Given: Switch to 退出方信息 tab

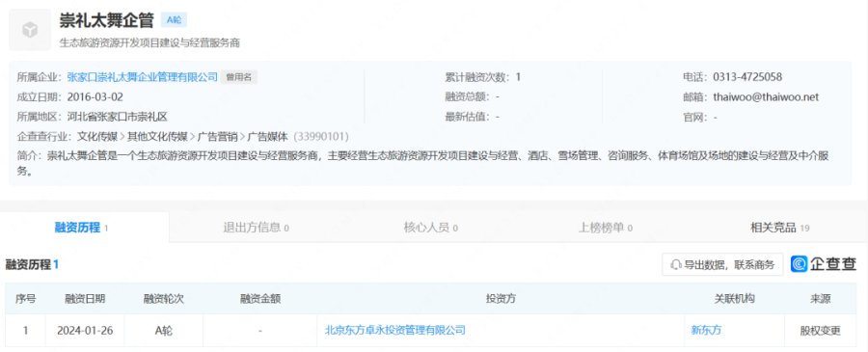Looking at the screenshot, I should (256, 228).
